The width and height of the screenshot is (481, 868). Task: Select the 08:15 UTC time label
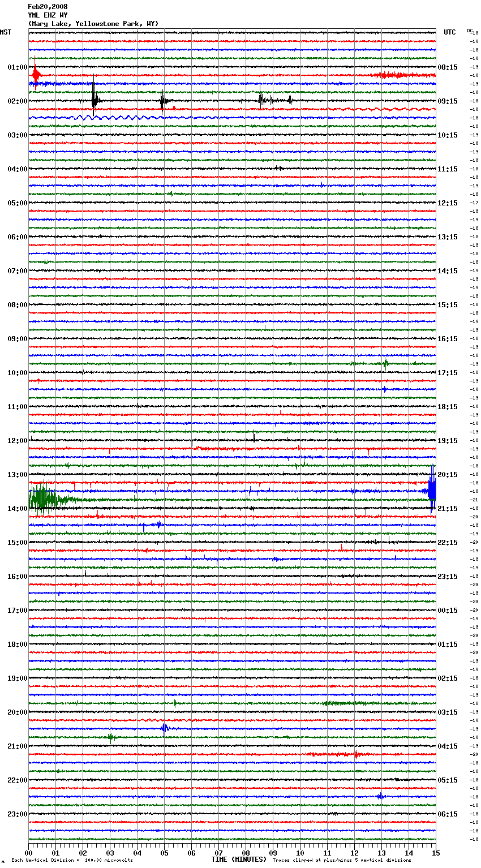pyautogui.click(x=448, y=67)
